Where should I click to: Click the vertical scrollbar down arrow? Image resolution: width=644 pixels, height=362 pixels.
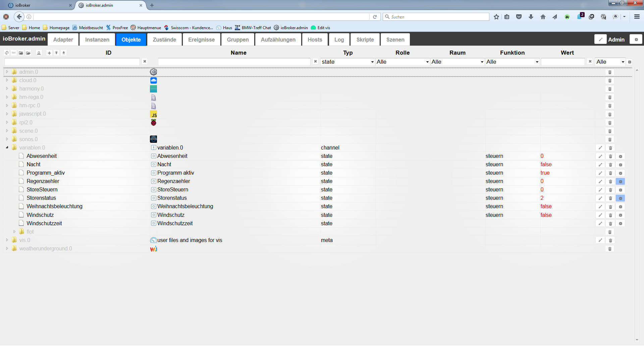pos(637,340)
